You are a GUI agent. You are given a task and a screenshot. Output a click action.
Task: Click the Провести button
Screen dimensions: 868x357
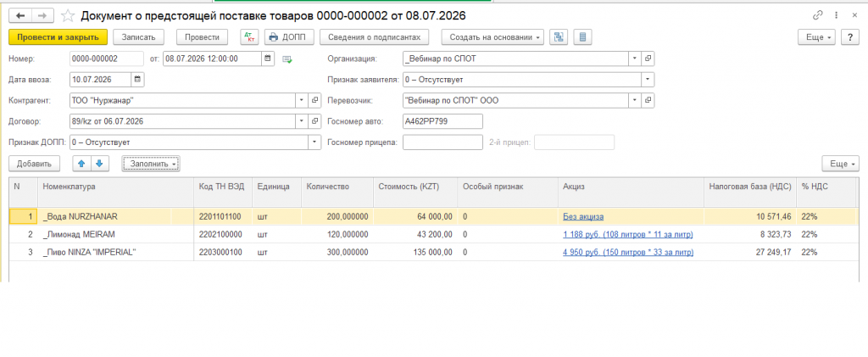click(x=202, y=37)
